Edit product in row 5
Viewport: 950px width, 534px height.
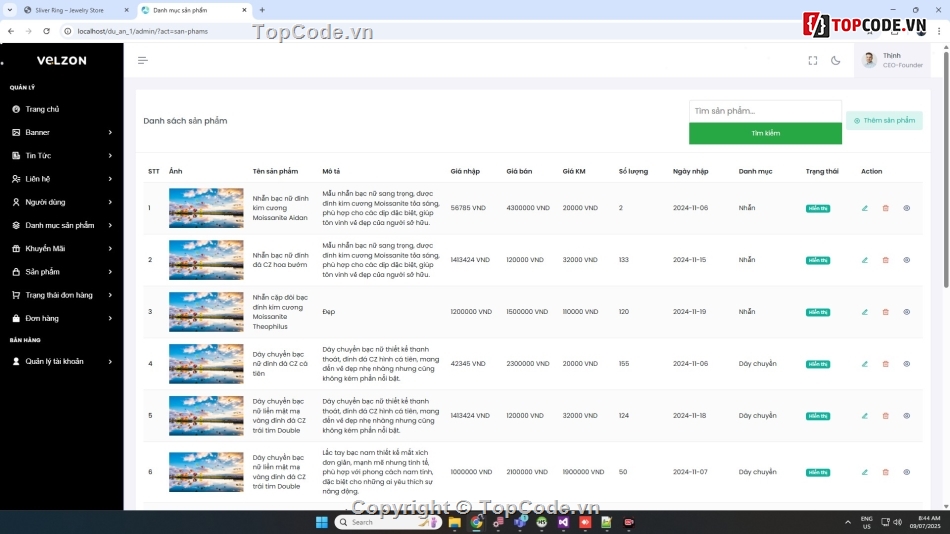pos(865,416)
